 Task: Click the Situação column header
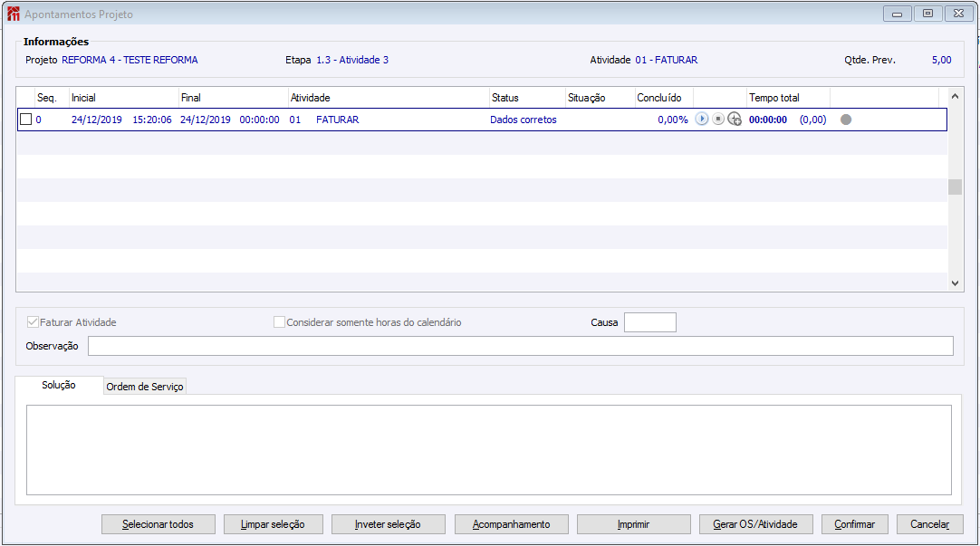pyautogui.click(x=600, y=98)
